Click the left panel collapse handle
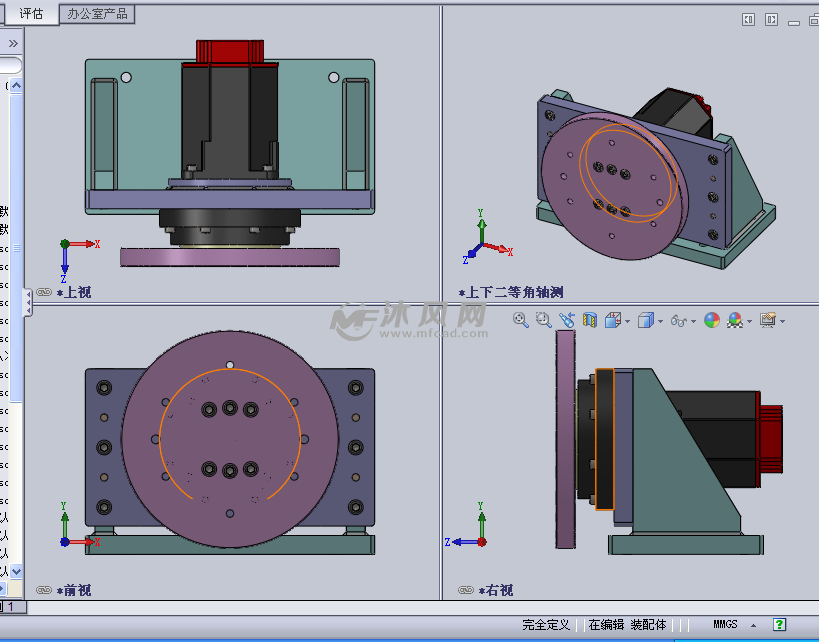 tap(28, 302)
